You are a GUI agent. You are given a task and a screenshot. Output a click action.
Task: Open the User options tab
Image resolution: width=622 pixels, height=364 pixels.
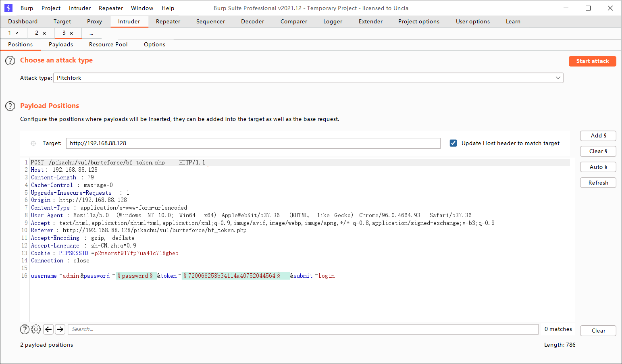pyautogui.click(x=473, y=21)
